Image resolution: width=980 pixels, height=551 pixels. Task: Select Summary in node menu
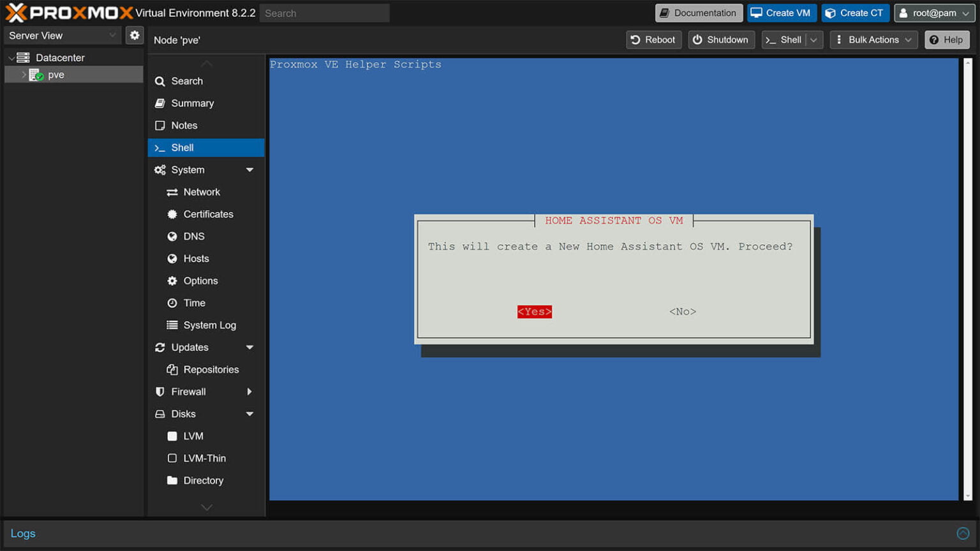[192, 103]
